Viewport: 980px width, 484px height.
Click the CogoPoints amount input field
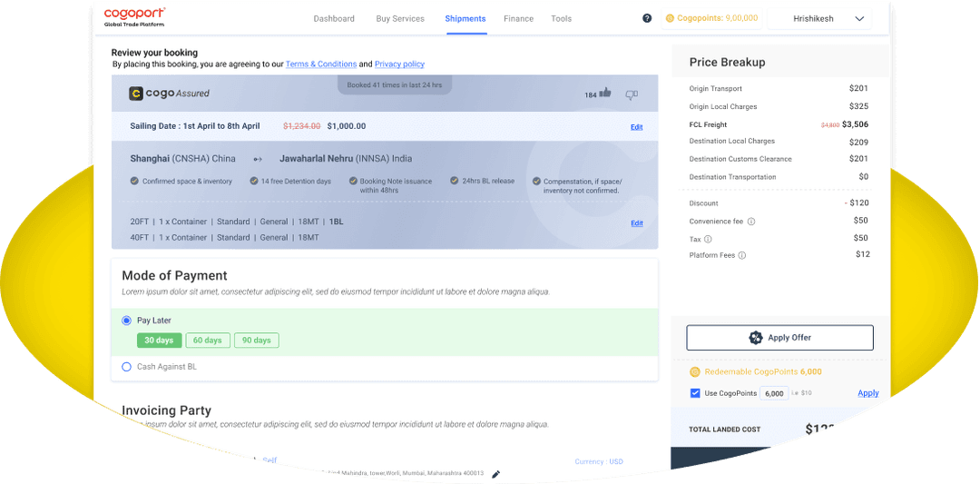click(x=773, y=394)
